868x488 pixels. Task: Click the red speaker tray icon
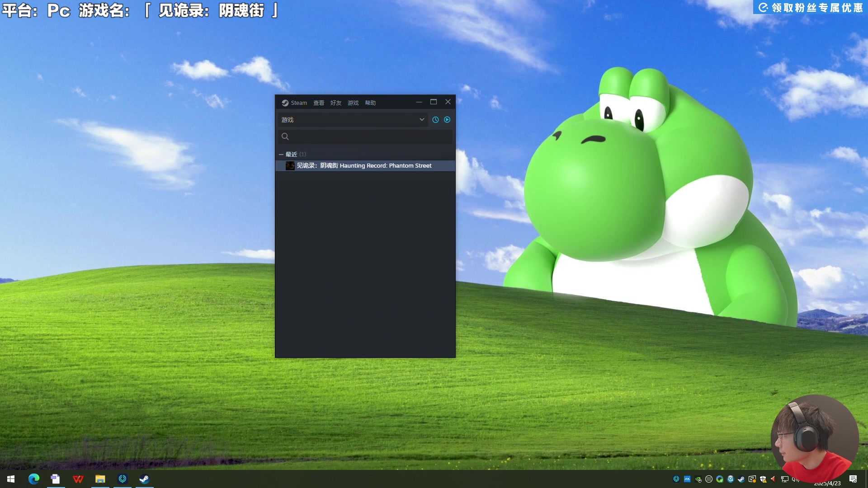click(774, 479)
